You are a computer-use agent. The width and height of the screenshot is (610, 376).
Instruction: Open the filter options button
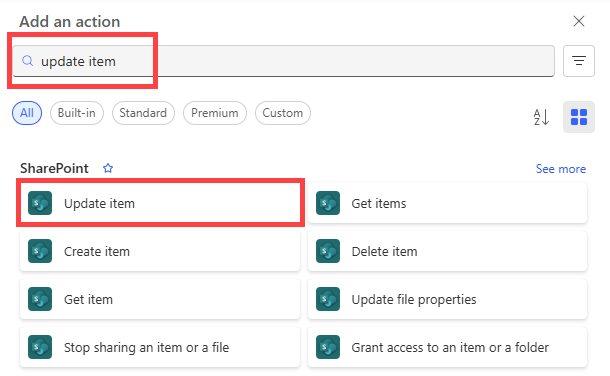[x=578, y=61]
